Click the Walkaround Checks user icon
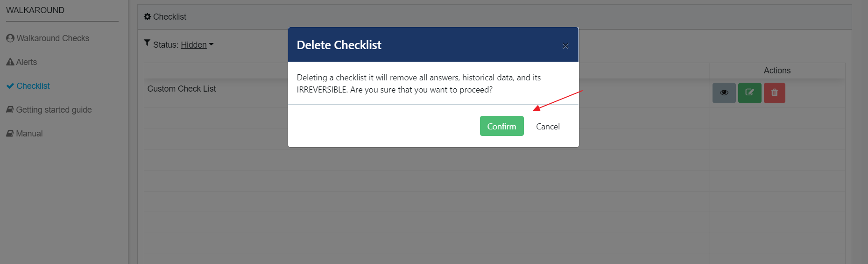868x264 pixels. coord(10,38)
